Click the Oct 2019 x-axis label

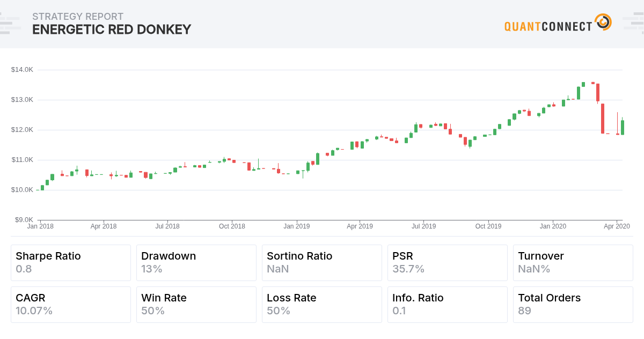click(x=488, y=226)
